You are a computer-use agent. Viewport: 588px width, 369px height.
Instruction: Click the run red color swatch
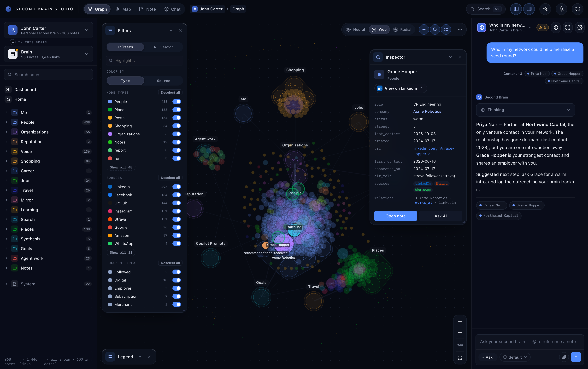[x=110, y=158]
